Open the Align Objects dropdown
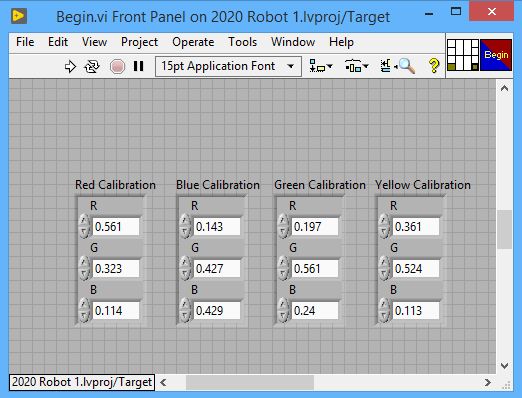The height and width of the screenshot is (398, 522). click(320, 66)
